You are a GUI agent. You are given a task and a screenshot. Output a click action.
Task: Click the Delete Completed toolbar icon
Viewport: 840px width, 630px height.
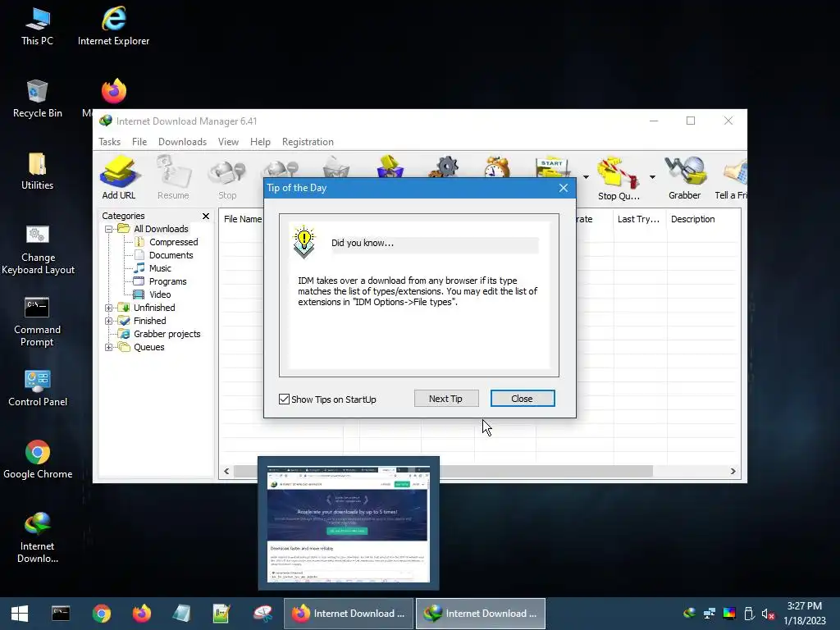(x=390, y=167)
